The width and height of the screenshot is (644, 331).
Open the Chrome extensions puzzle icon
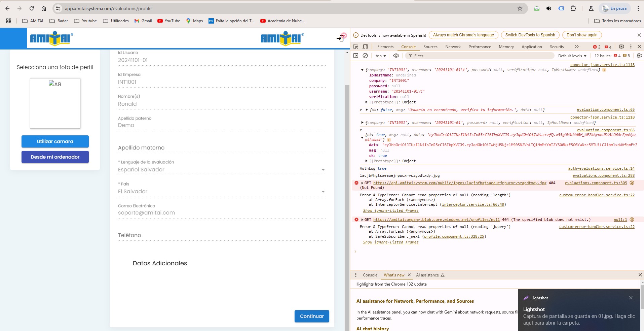pos(573,8)
